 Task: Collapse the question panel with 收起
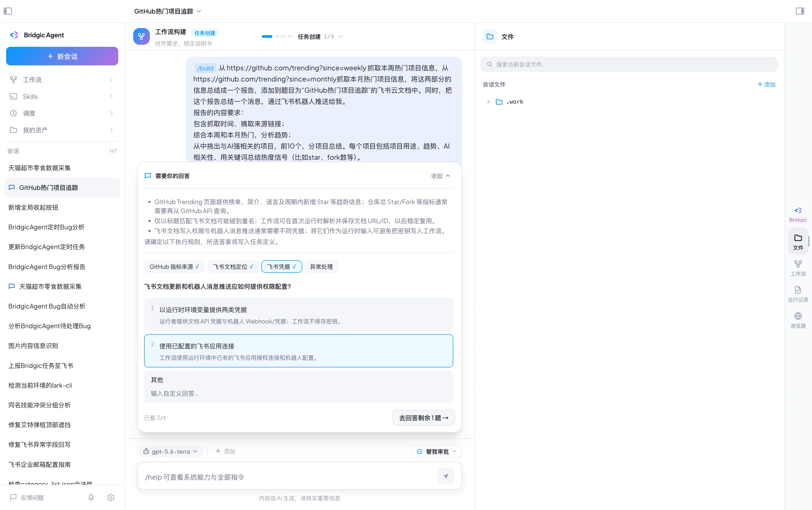[440, 176]
